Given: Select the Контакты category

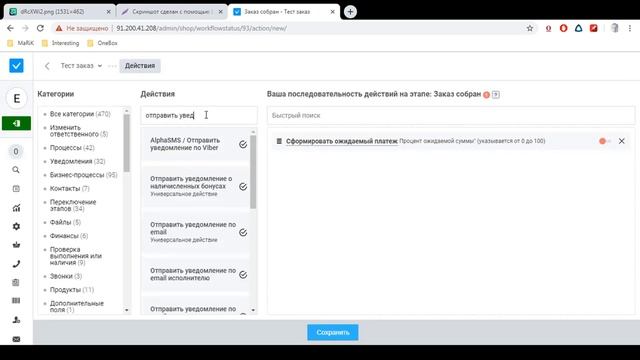Looking at the screenshot, I should [x=69, y=189].
